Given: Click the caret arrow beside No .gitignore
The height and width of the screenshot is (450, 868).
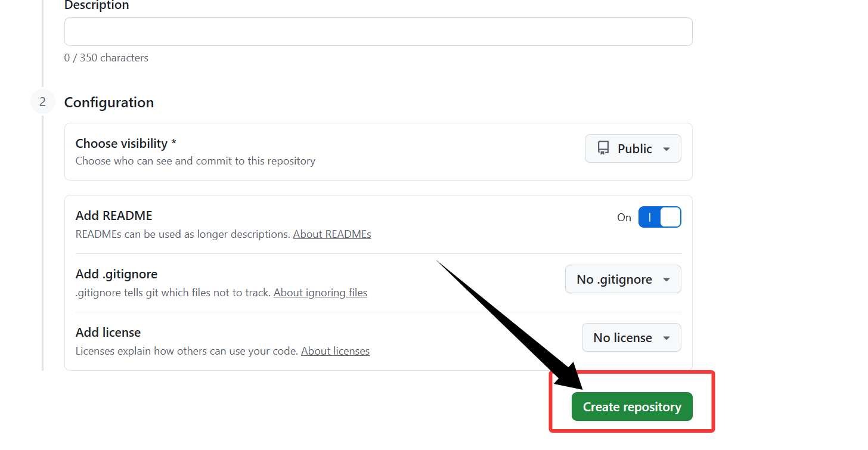Looking at the screenshot, I should tap(666, 280).
